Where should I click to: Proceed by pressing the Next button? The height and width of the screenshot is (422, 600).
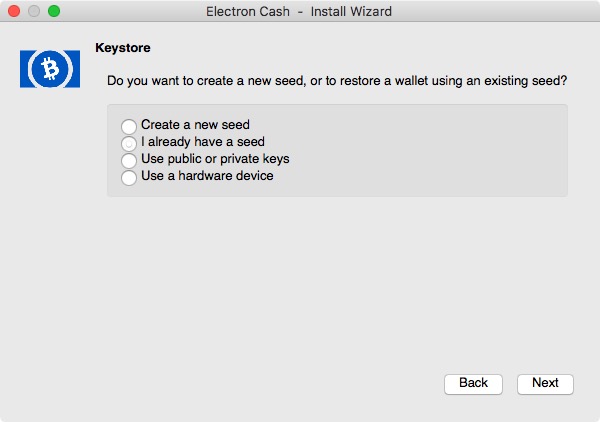click(545, 383)
